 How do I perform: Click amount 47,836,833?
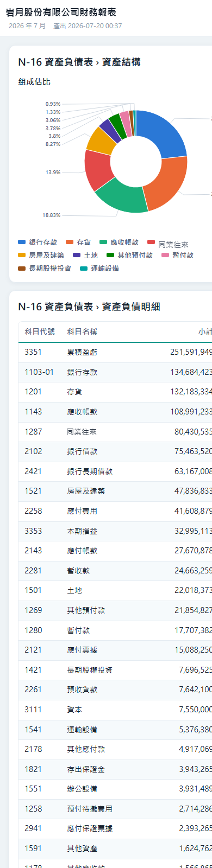(x=193, y=492)
